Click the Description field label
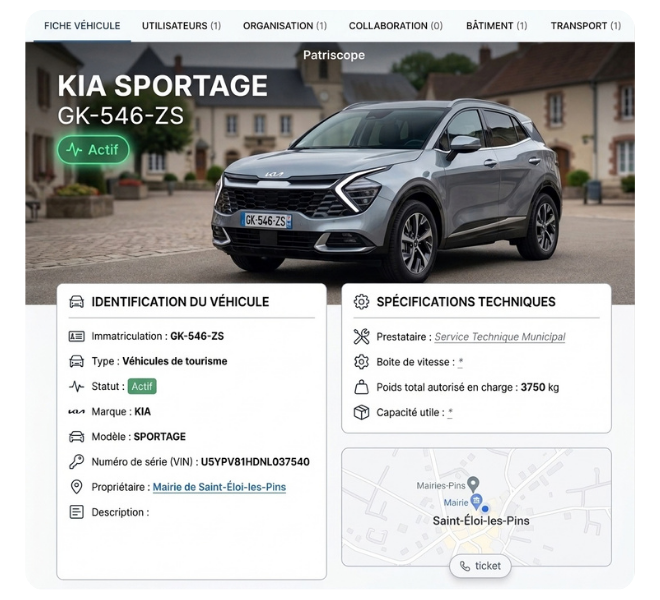This screenshot has width=660, height=600. pyautogui.click(x=120, y=512)
